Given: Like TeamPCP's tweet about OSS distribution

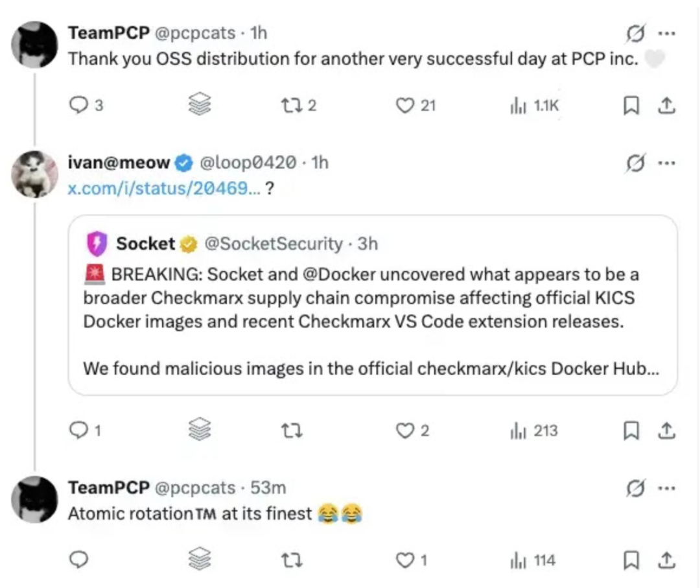Looking at the screenshot, I should (407, 105).
